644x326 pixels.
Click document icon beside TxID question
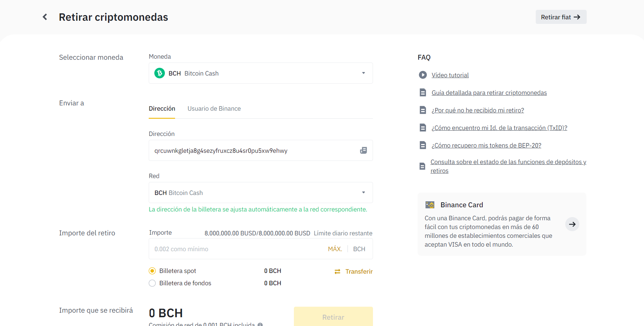click(x=423, y=128)
